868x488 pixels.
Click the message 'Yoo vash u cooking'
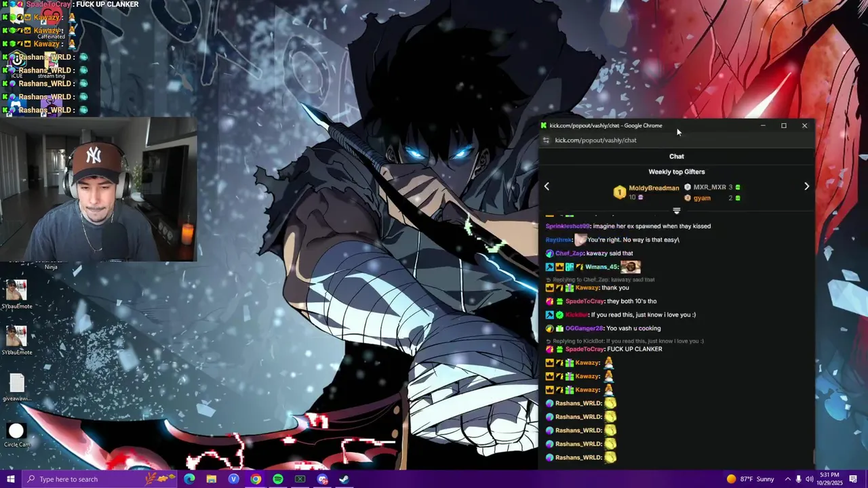[x=634, y=329]
